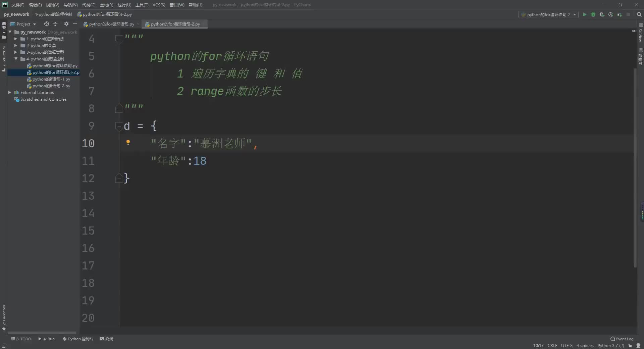Screen dimensions: 644x349
Task: Toggle tool window bars via bottom-left corner icon
Action: click(x=4, y=345)
